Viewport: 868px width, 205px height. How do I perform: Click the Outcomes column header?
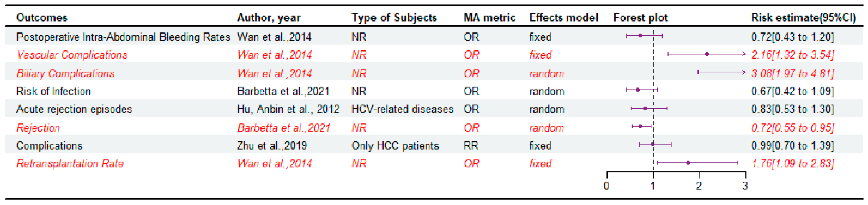click(42, 18)
